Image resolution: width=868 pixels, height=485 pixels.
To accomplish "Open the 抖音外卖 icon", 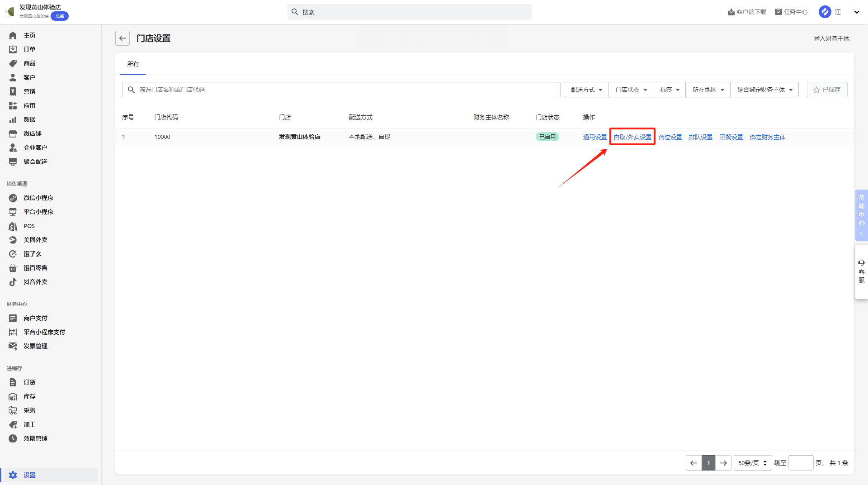I will click(13, 282).
